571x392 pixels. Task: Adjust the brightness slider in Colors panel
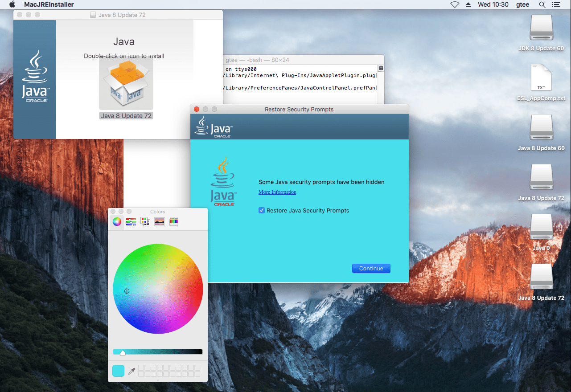pos(123,351)
